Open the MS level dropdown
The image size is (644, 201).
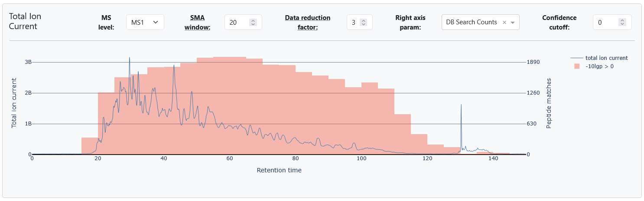(145, 22)
